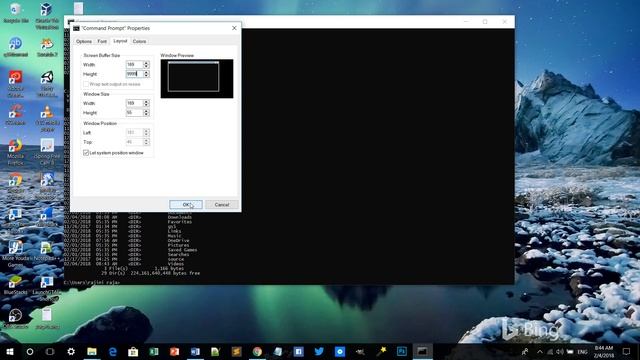
Task: Select qBittorrent desktop icon
Action: click(16, 47)
